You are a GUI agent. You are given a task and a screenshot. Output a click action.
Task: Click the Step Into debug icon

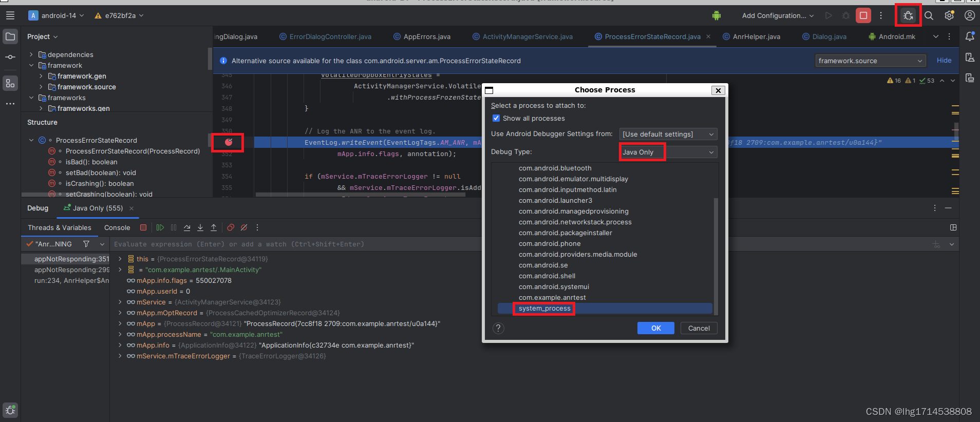(200, 227)
